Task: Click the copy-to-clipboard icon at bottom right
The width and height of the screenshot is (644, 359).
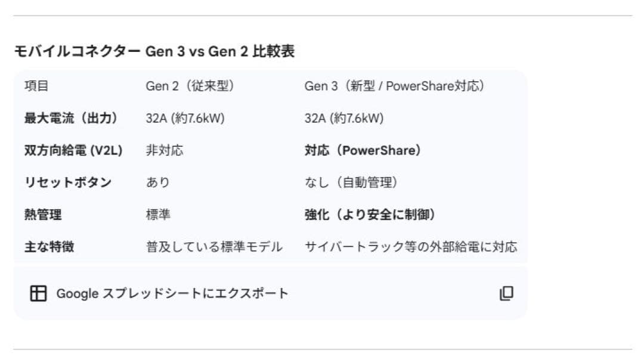Action: click(x=506, y=293)
